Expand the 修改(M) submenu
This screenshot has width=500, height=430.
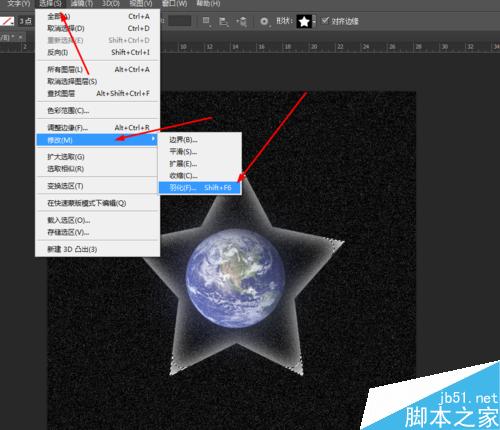point(97,140)
